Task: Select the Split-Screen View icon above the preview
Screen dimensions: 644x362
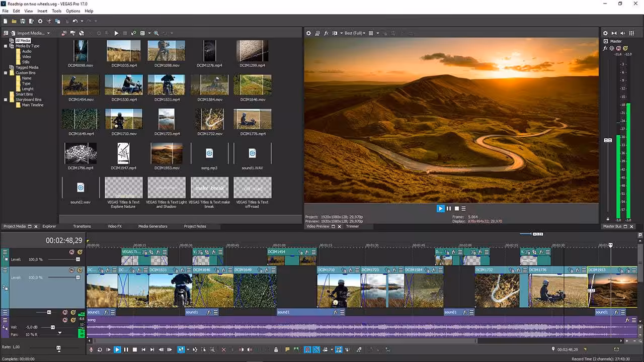Action: click(x=335, y=33)
